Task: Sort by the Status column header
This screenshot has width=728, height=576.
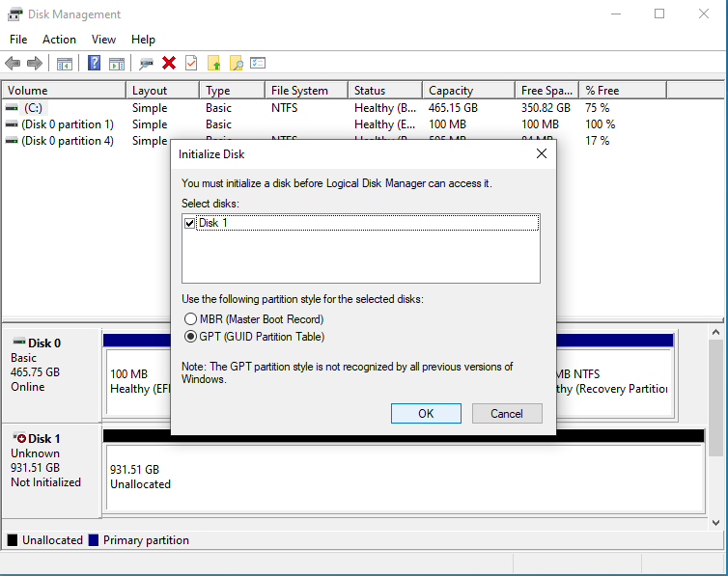Action: (x=385, y=91)
